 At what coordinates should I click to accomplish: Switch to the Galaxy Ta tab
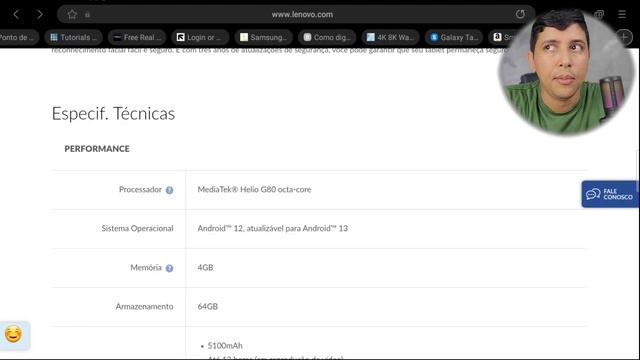[454, 37]
